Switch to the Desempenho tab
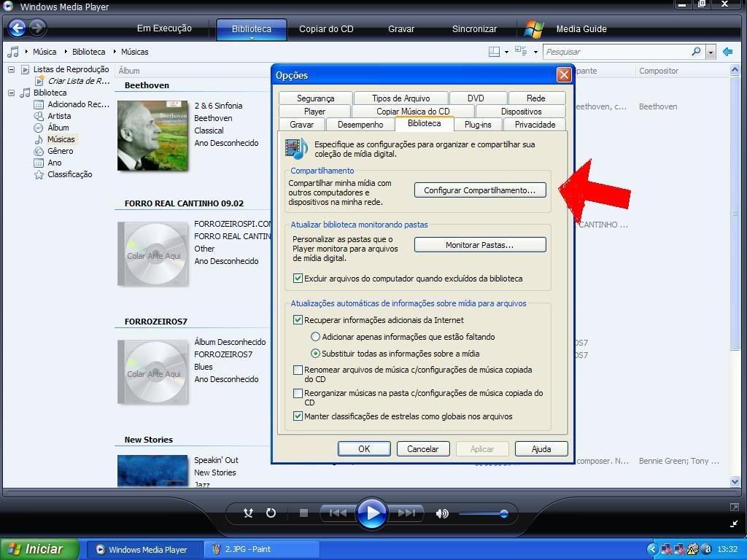The image size is (747, 560). point(360,124)
